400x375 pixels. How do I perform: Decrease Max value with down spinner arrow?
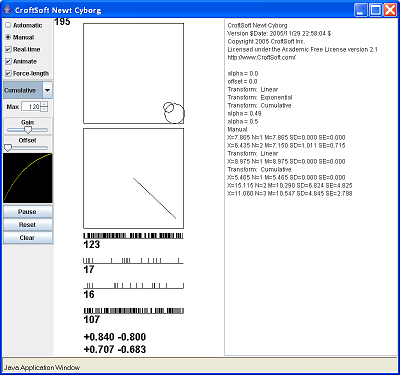[x=44, y=109]
